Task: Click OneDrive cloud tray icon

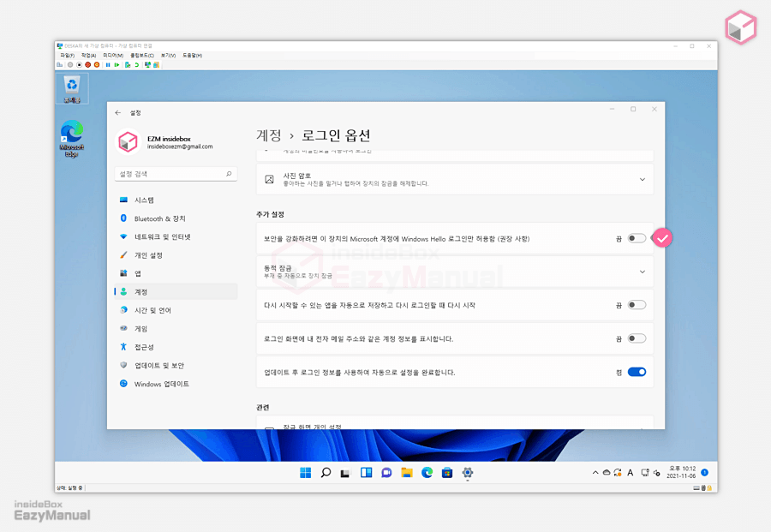Action: 607,473
